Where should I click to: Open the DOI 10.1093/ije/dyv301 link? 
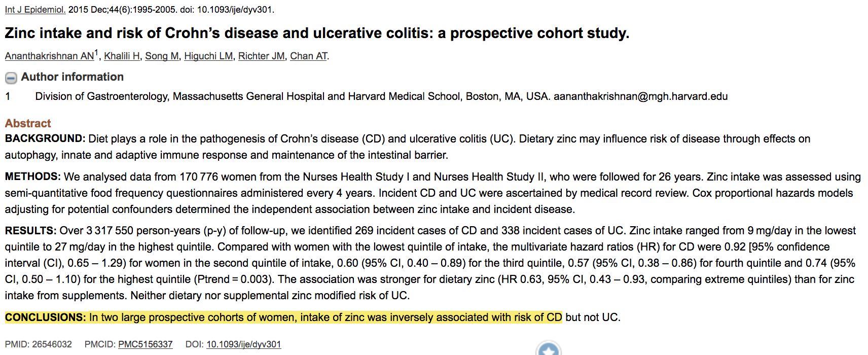coord(243,344)
